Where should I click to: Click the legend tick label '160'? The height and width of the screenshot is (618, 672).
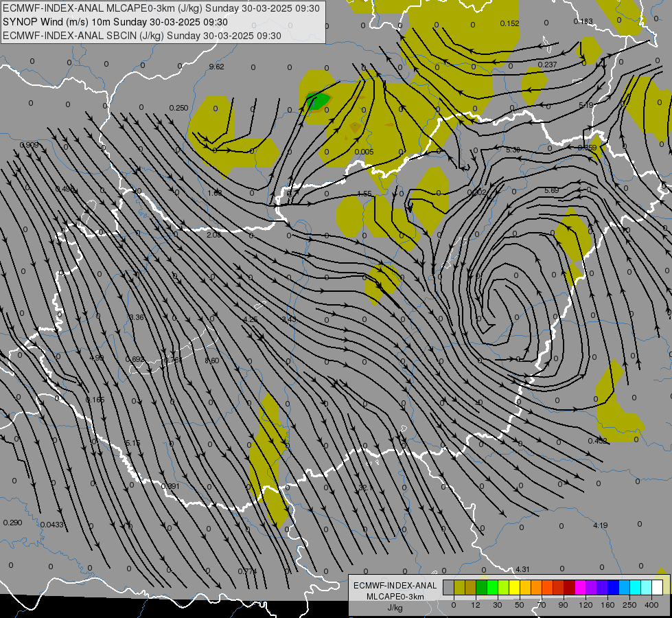click(607, 605)
